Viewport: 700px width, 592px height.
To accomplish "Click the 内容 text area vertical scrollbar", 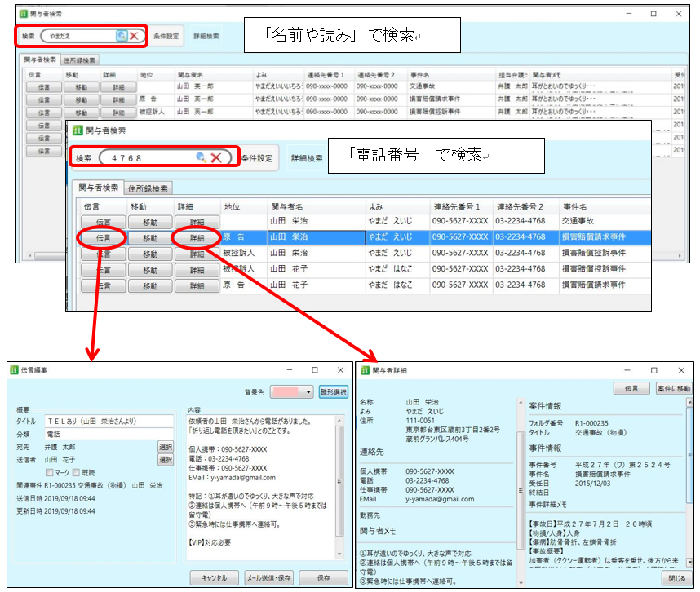I will (339, 487).
